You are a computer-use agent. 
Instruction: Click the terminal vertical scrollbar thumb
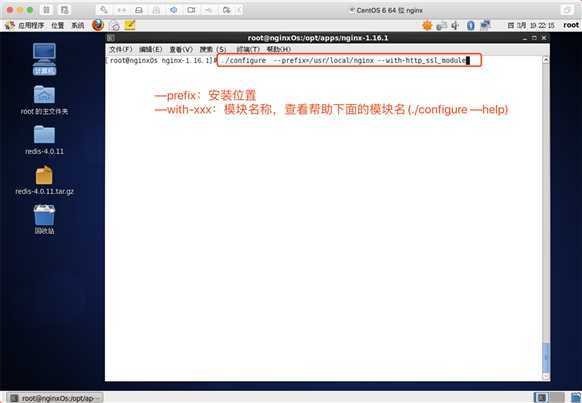[546, 357]
